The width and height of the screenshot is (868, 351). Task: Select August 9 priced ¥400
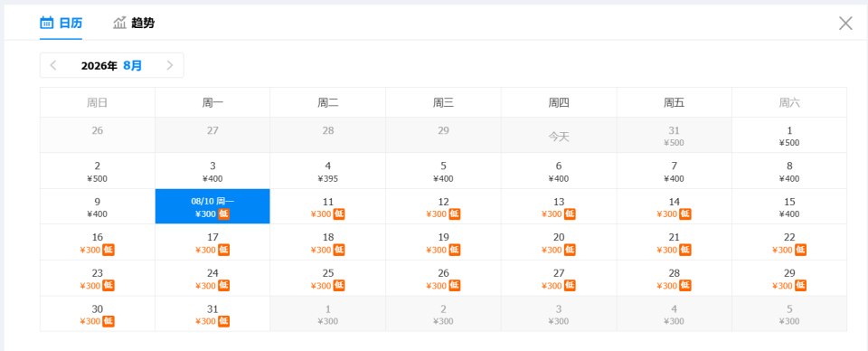(98, 206)
